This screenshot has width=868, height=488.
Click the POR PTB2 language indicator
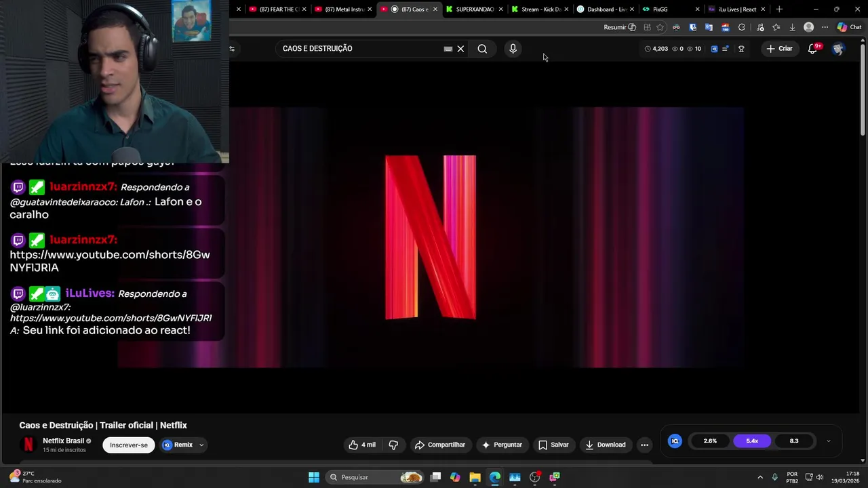[792, 477]
